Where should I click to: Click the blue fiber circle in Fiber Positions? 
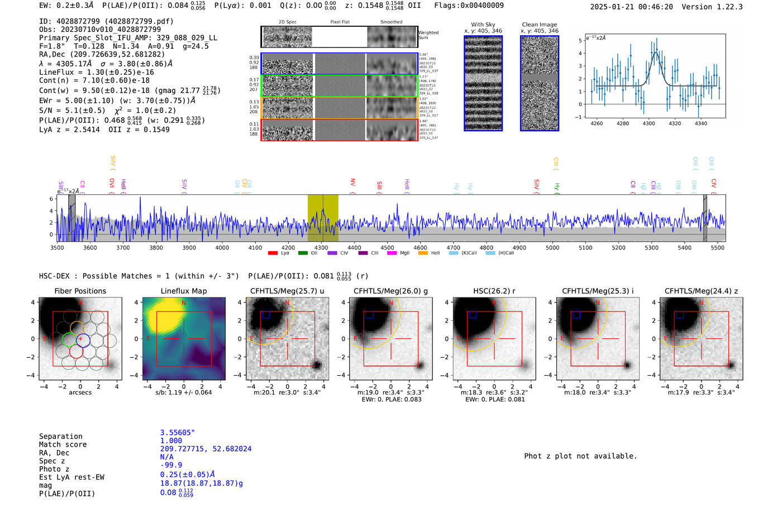coord(83,339)
